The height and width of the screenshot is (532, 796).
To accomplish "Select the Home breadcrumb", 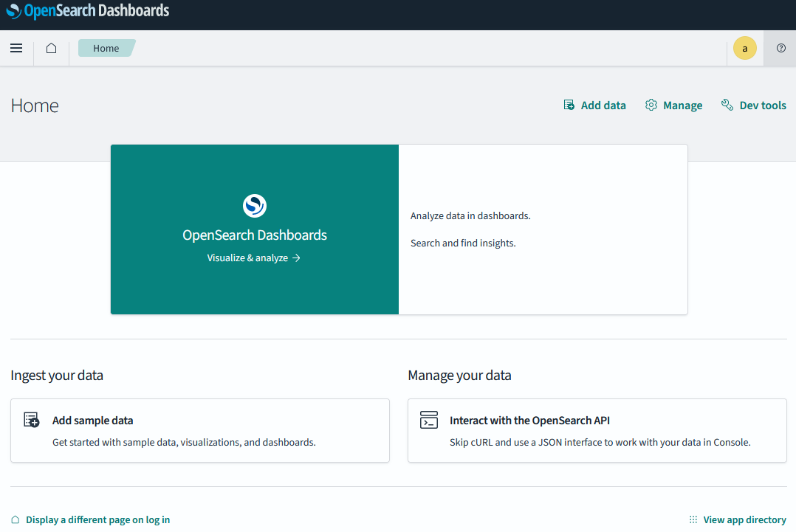I will pos(106,48).
